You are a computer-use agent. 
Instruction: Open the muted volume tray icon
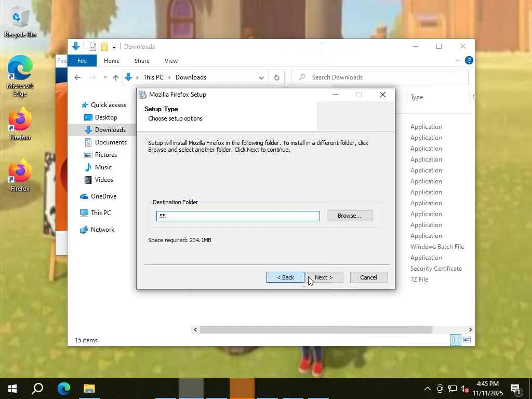click(x=464, y=389)
